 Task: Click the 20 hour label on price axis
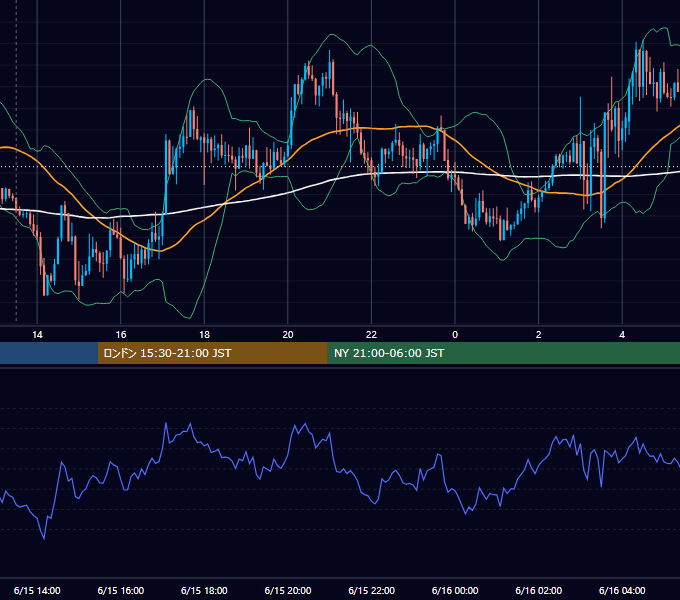(x=288, y=335)
